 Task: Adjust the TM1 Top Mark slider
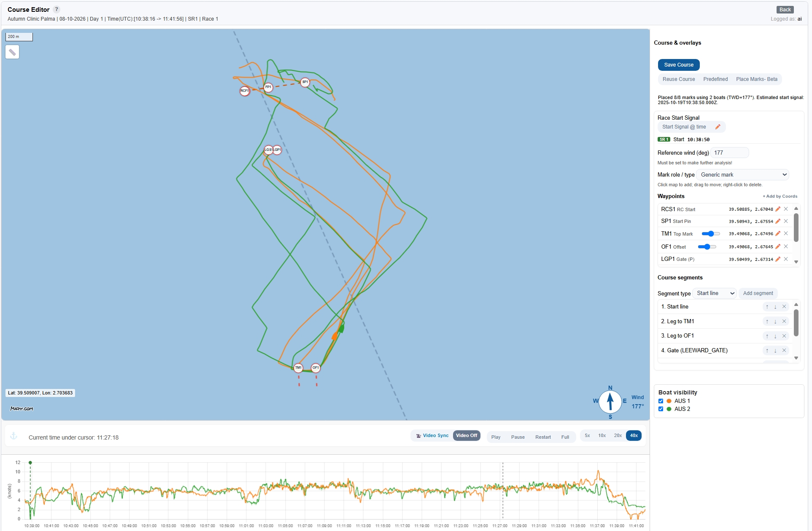711,234
